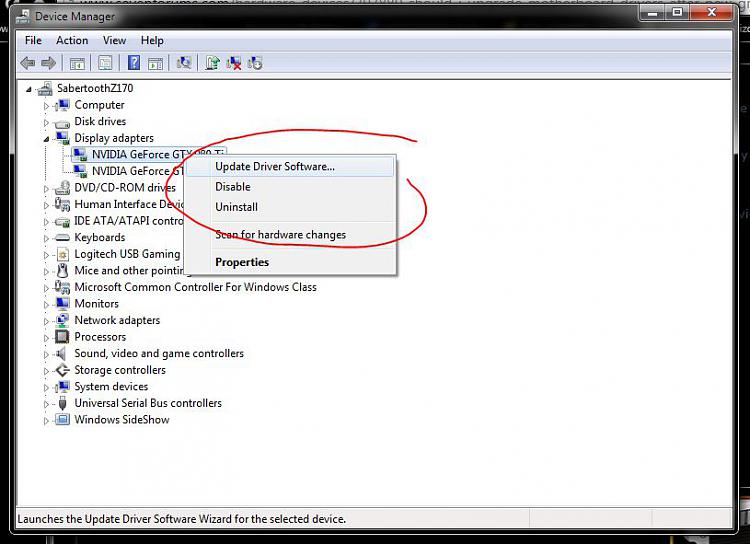750x544 pixels.
Task: Choose Properties in the context menu
Action: click(x=290, y=262)
